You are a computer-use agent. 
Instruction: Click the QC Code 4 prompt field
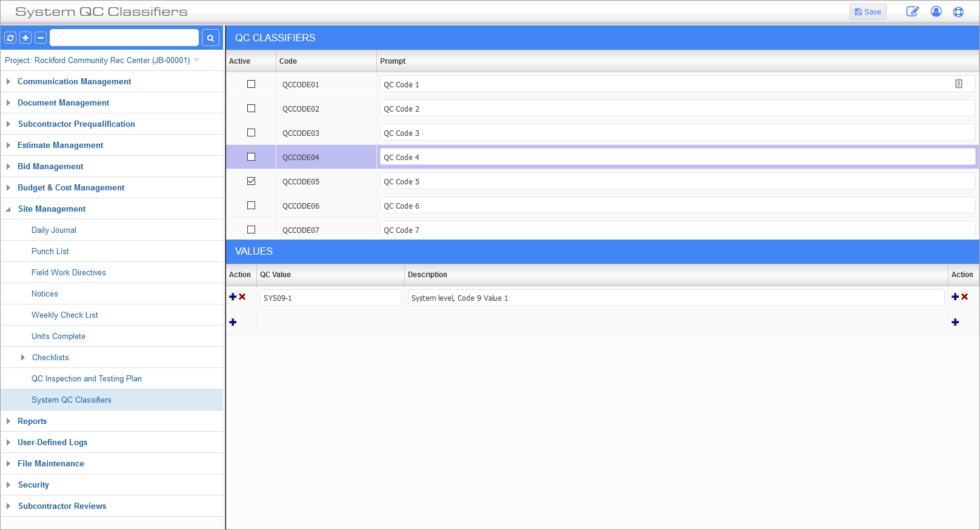678,157
